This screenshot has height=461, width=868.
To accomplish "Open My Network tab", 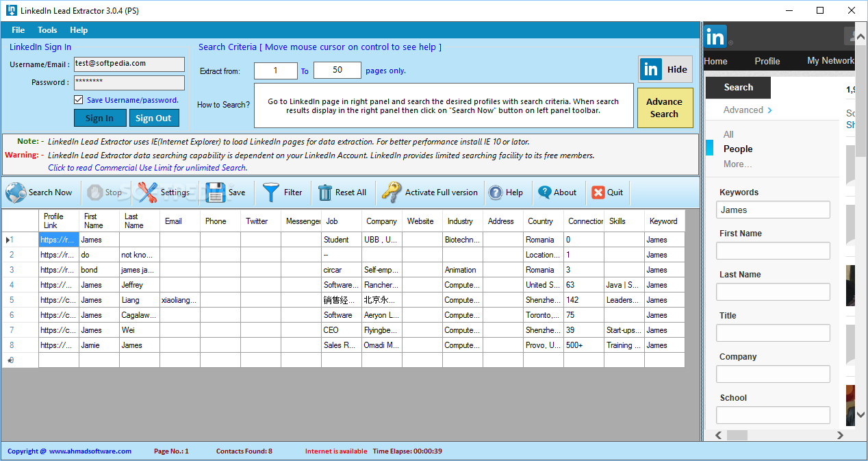I will point(830,61).
